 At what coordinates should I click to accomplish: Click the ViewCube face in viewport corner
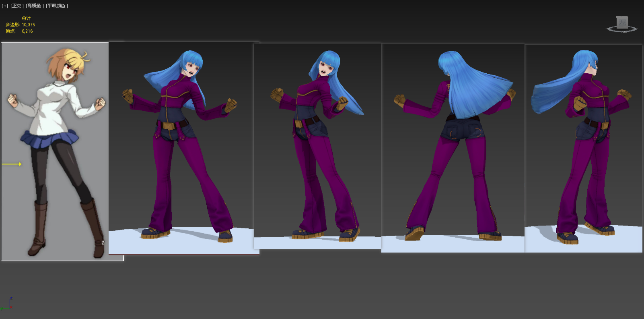(x=622, y=22)
